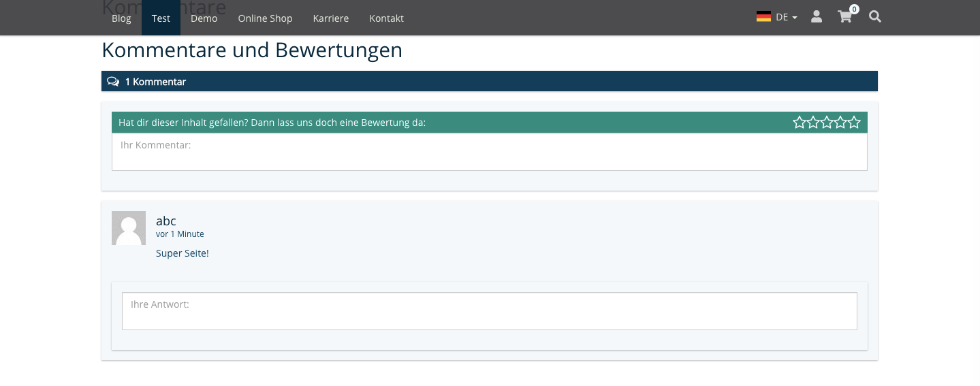The image size is (980, 386).
Task: Open the user account icon
Action: (817, 17)
